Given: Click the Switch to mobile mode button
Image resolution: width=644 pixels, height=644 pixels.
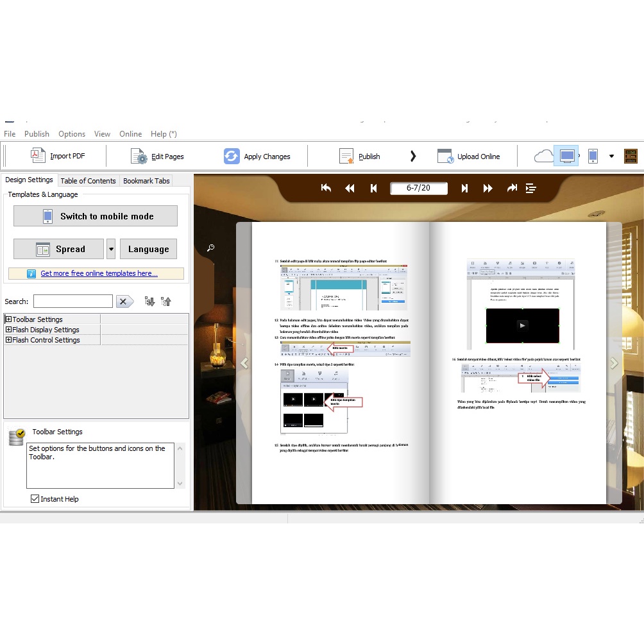Looking at the screenshot, I should [96, 216].
